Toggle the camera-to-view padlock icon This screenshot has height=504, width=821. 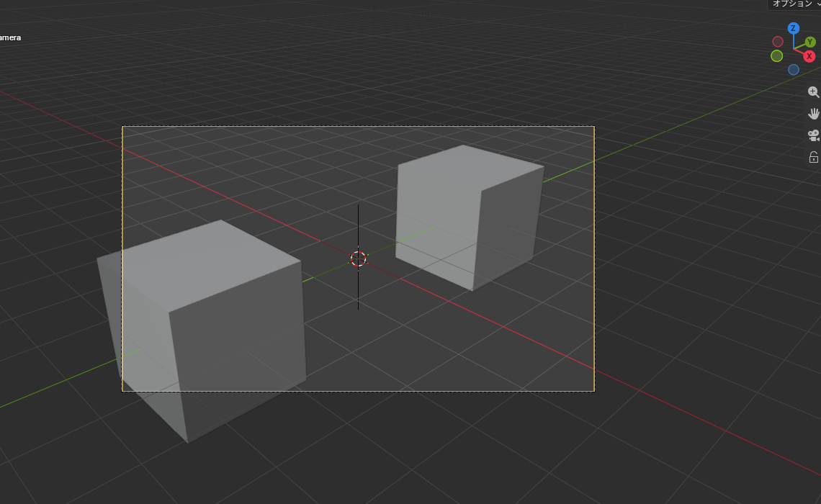pos(813,157)
